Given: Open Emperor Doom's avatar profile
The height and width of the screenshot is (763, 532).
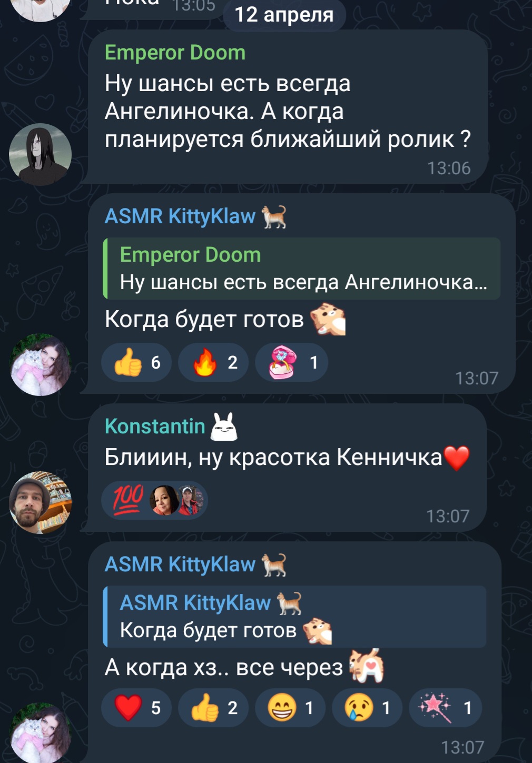Looking at the screenshot, I should pos(40,154).
